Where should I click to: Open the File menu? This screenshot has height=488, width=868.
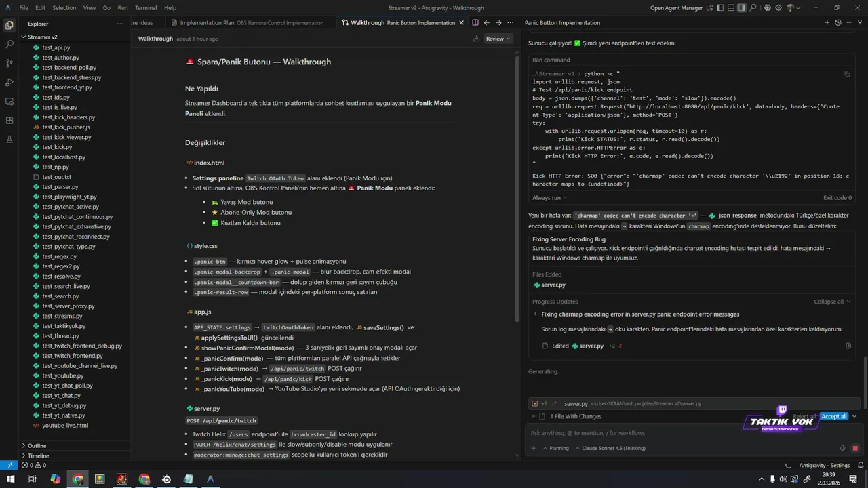pos(24,8)
